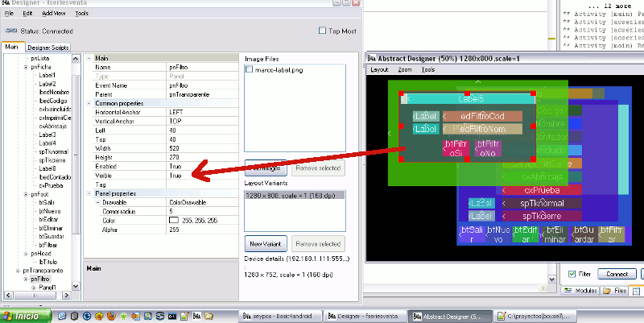Open the Files tab in the IDE

[x=615, y=291]
